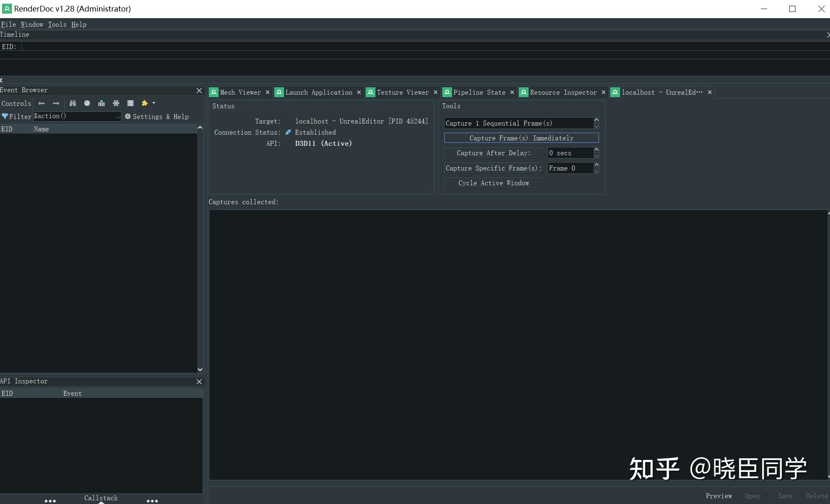Open frame statistics with the bar chart icon
The height and width of the screenshot is (504, 830).
(101, 103)
